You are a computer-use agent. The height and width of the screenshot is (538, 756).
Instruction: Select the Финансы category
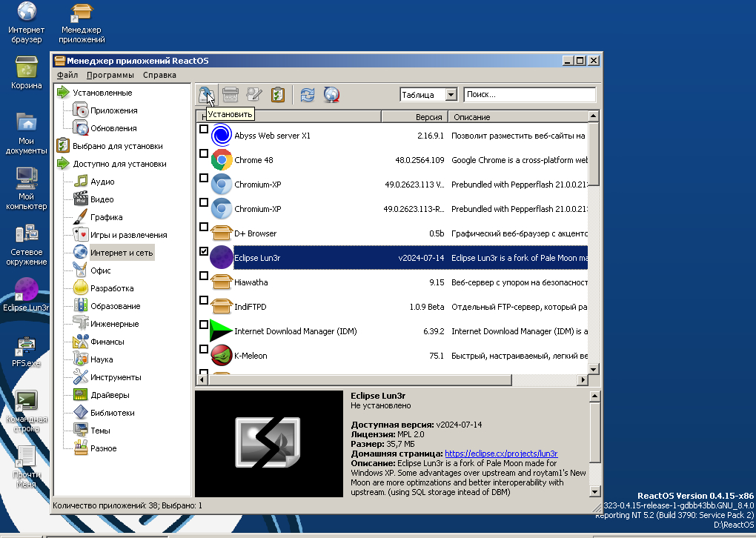pyautogui.click(x=107, y=342)
